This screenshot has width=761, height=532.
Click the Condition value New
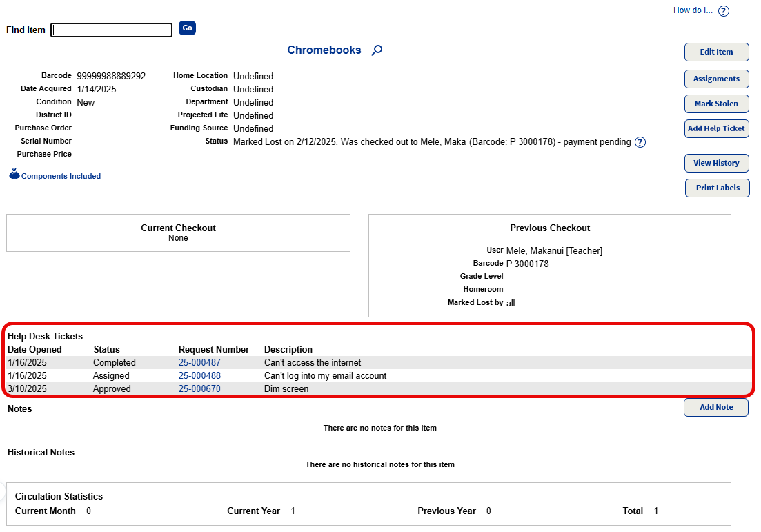86,102
